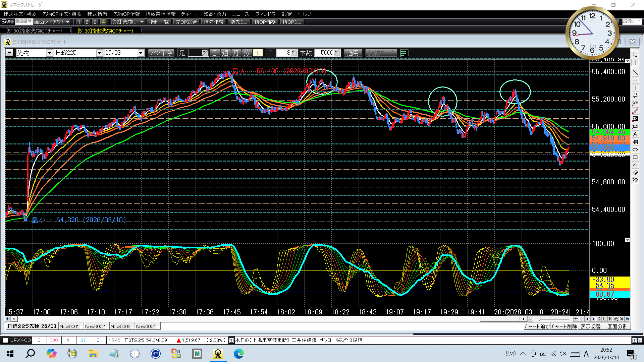The image size is (644, 362).
Task: Pick the ellipse drawing tool
Action: (x=635, y=150)
